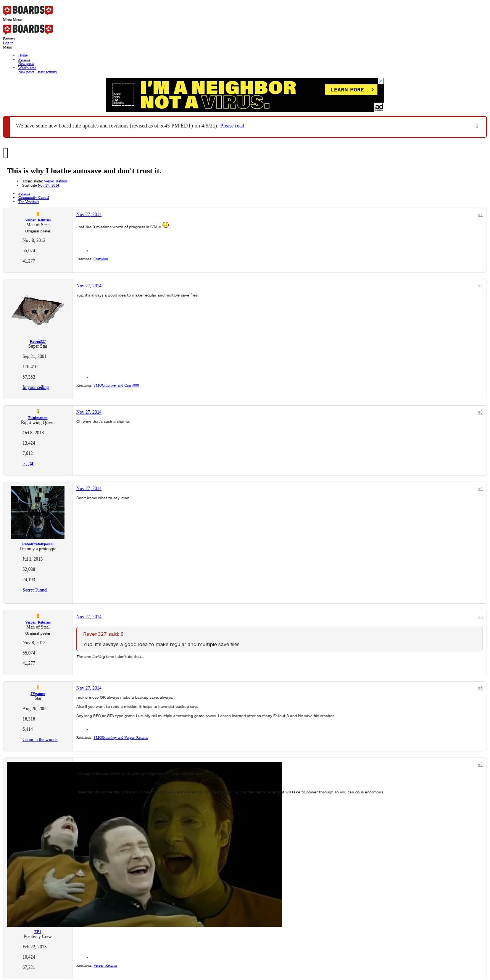Close the ad with the X icon
Viewport: 490px width, 980px height.
[x=380, y=81]
